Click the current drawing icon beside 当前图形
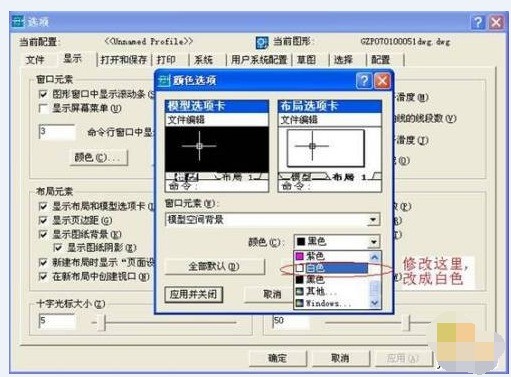The image size is (511, 377). 262,43
